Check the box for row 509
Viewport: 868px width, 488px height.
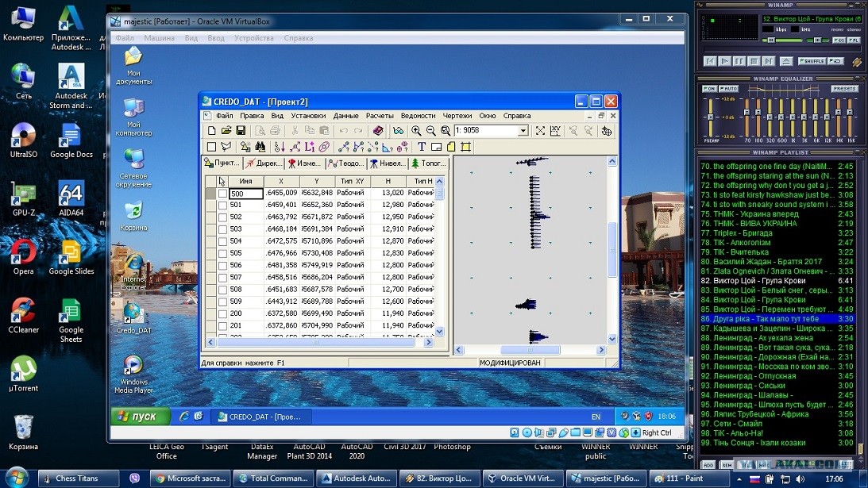click(222, 302)
